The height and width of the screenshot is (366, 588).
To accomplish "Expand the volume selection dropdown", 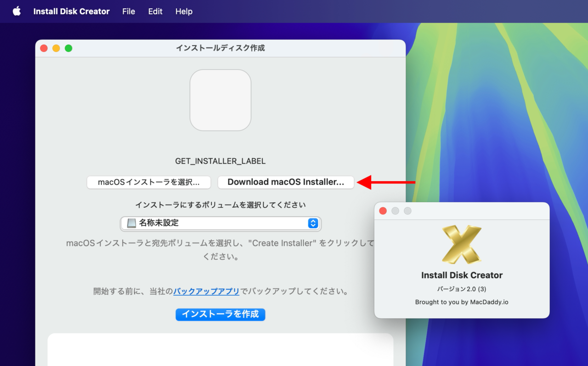I will pos(220,223).
